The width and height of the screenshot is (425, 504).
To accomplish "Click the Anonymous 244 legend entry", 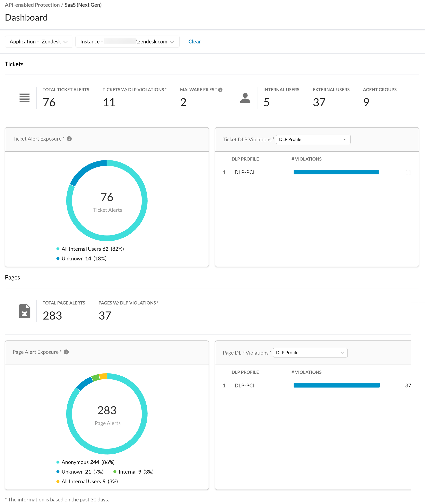I will coord(86,462).
